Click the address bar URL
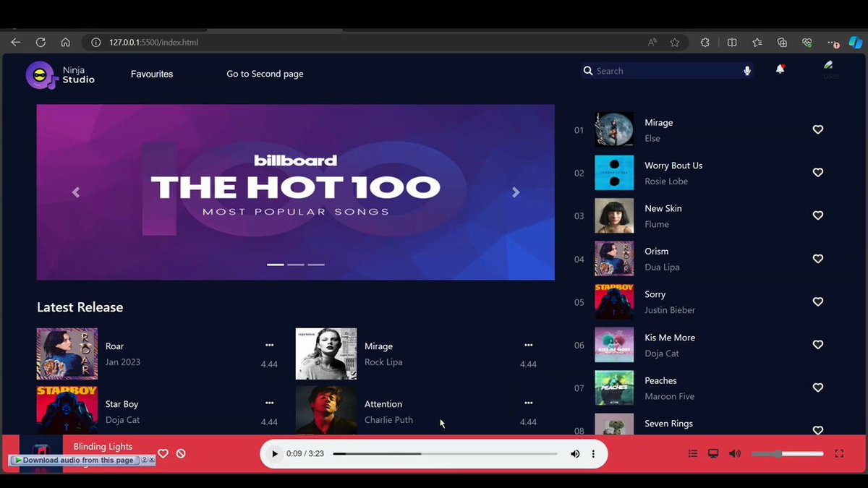 tap(153, 43)
